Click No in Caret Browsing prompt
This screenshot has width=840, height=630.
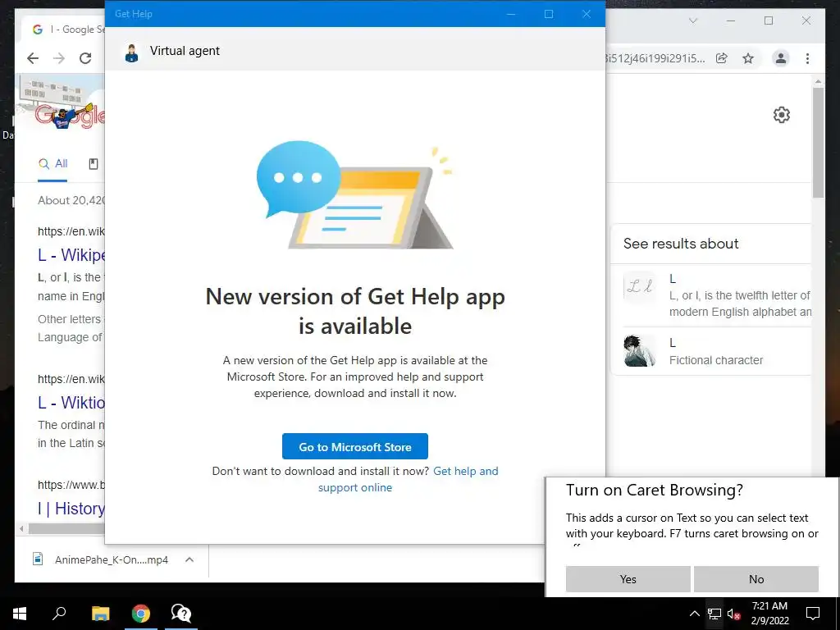(756, 579)
